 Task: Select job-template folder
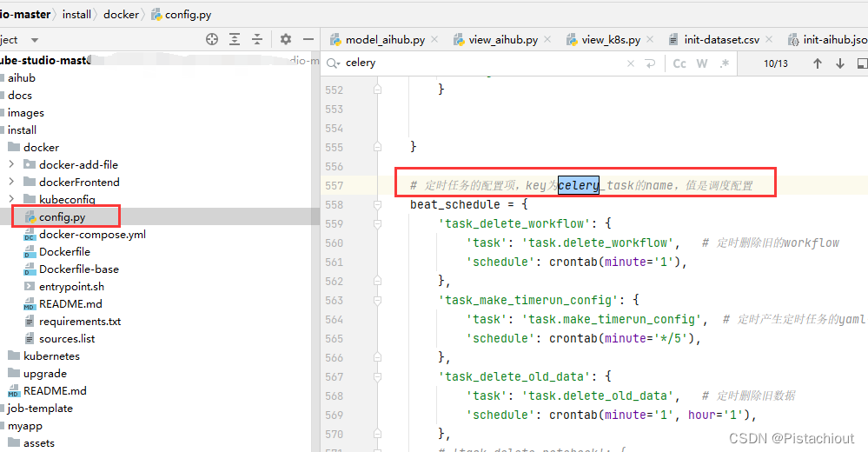coord(40,409)
